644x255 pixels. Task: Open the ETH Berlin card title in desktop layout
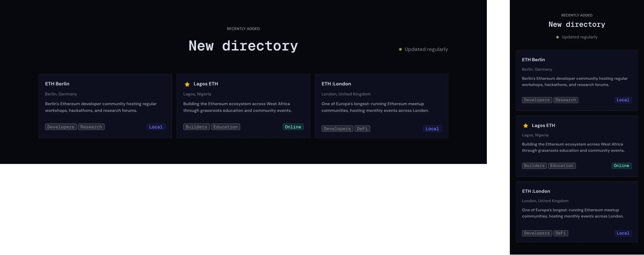57,84
